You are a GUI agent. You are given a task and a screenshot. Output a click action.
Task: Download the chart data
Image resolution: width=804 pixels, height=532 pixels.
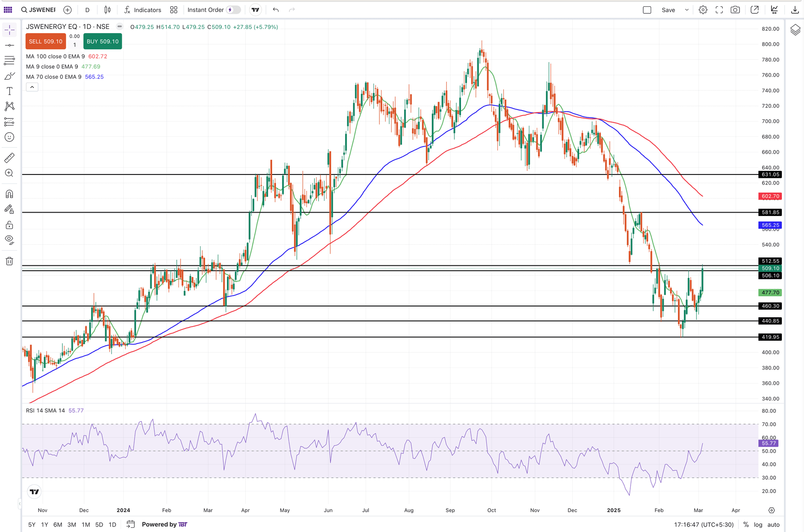pos(794,10)
